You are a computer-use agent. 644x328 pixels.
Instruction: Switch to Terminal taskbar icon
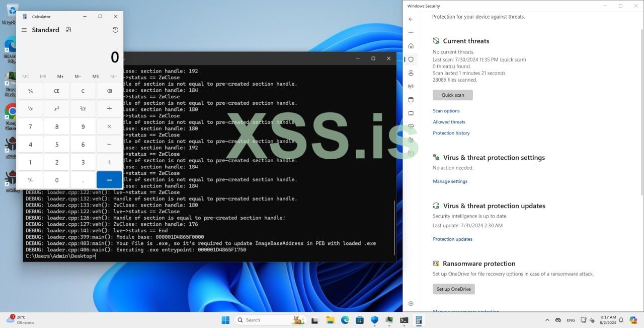pyautogui.click(x=404, y=320)
